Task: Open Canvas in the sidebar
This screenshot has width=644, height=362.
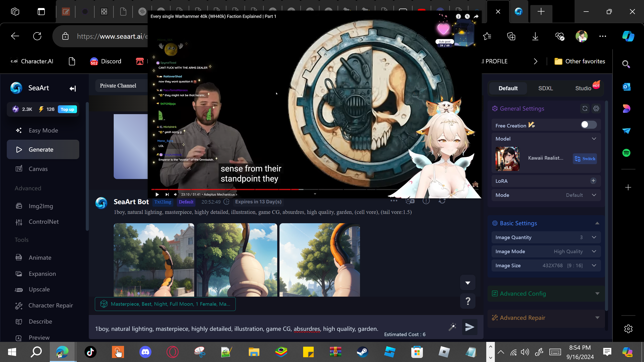Action: tap(43, 169)
